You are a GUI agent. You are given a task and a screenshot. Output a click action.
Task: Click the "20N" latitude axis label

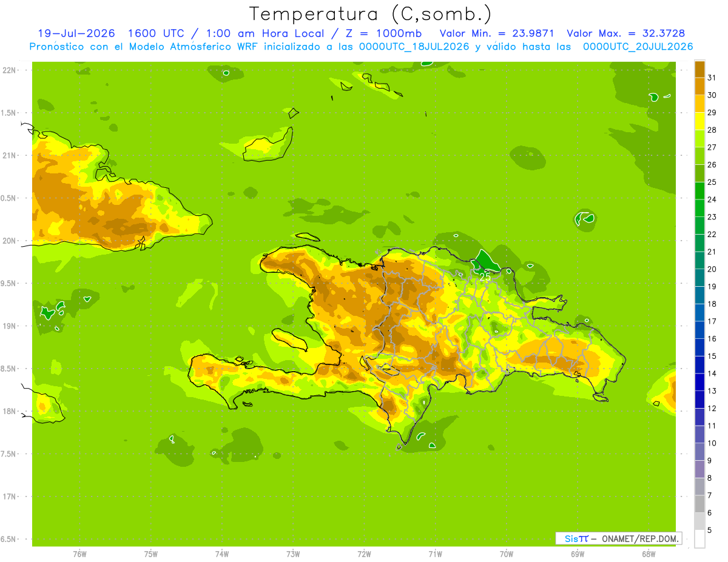tap(9, 241)
